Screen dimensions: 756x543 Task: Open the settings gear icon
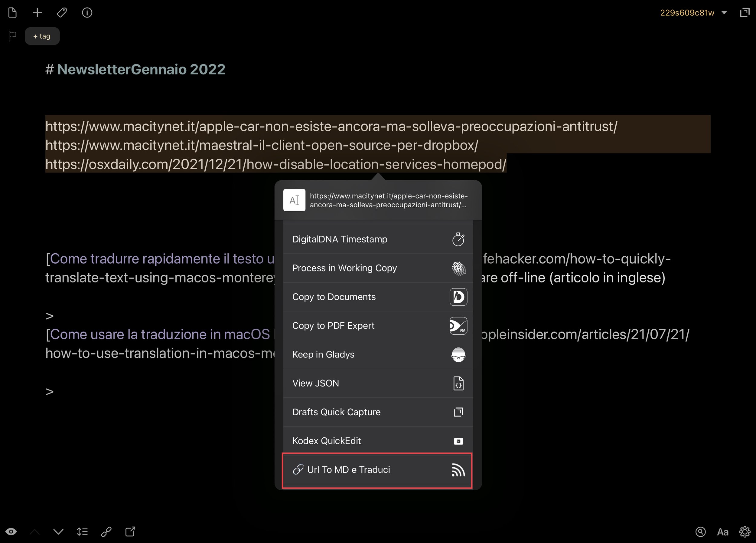click(x=745, y=532)
